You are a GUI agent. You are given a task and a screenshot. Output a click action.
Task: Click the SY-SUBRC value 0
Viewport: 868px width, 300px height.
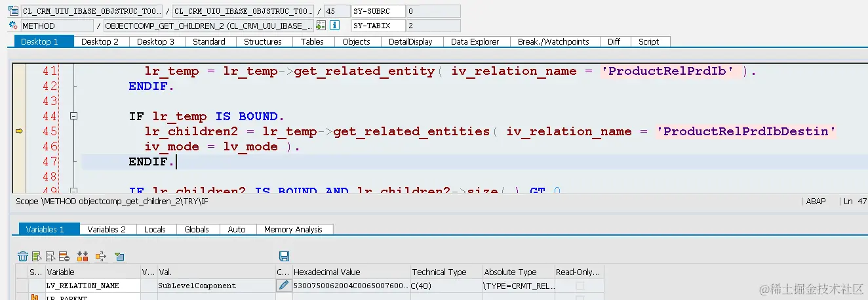pos(433,11)
